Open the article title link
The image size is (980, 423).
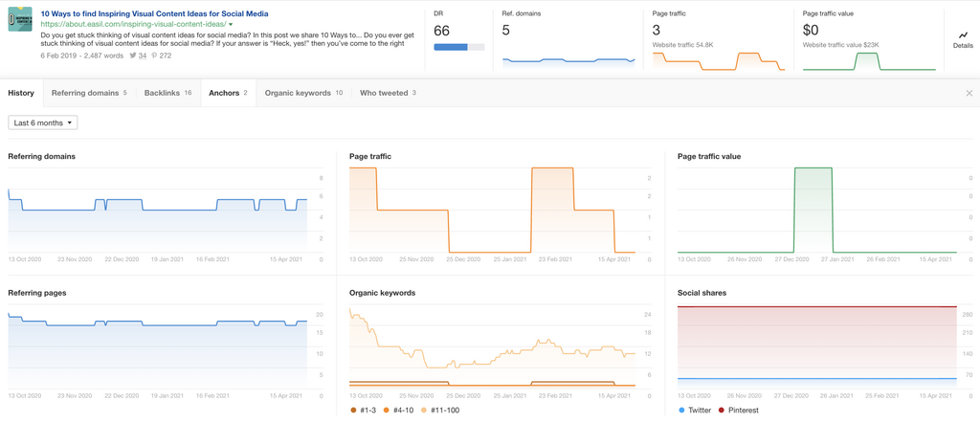tap(154, 13)
